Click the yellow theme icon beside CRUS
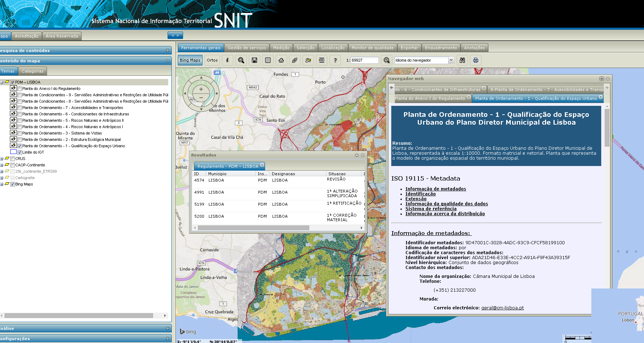The image size is (644, 343). point(7,159)
